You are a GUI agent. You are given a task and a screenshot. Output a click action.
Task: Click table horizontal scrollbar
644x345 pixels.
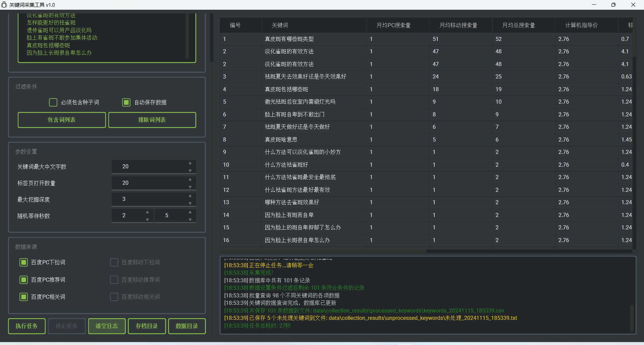[x=323, y=251]
